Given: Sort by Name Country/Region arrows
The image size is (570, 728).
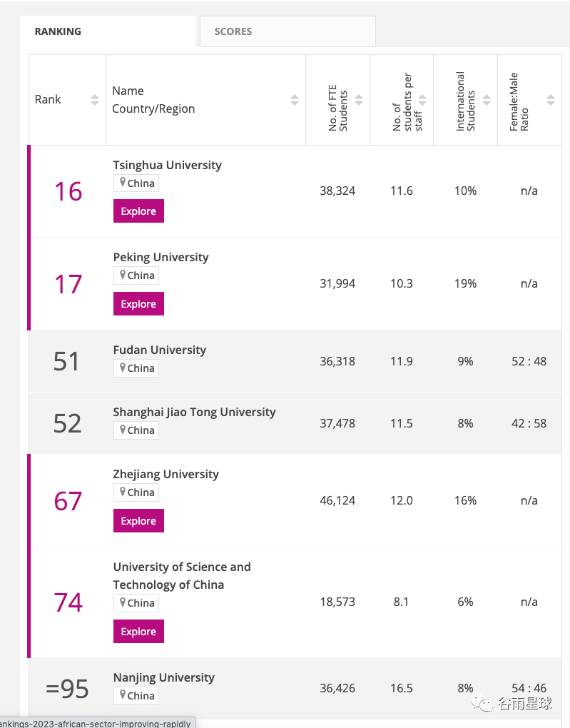Looking at the screenshot, I should click(295, 100).
